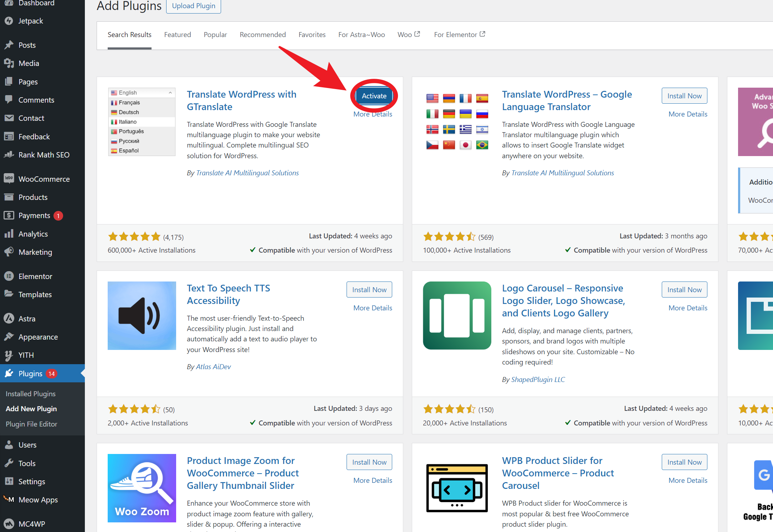This screenshot has width=773, height=532.
Task: Click More Details for GTranslate plugin
Action: [x=373, y=114]
